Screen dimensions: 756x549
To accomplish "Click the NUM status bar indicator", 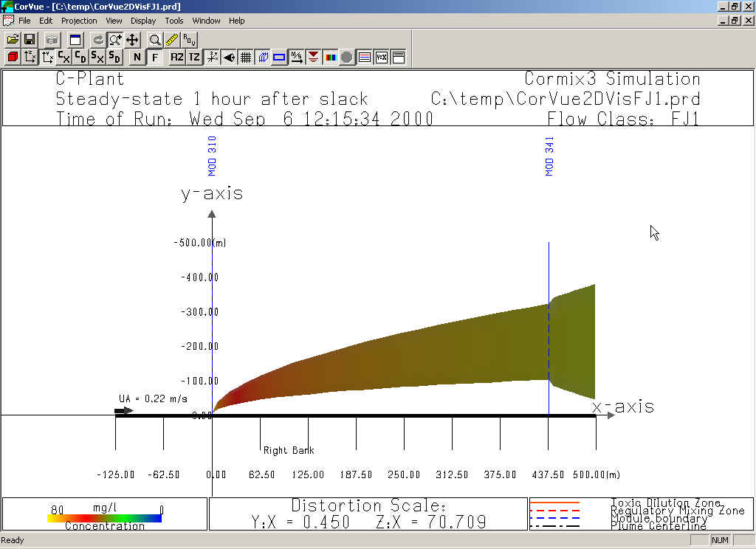I will click(720, 540).
